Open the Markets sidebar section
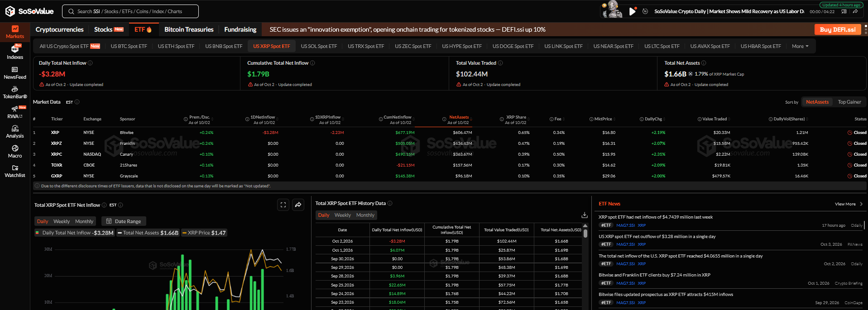The width and height of the screenshot is (868, 310). point(15,32)
